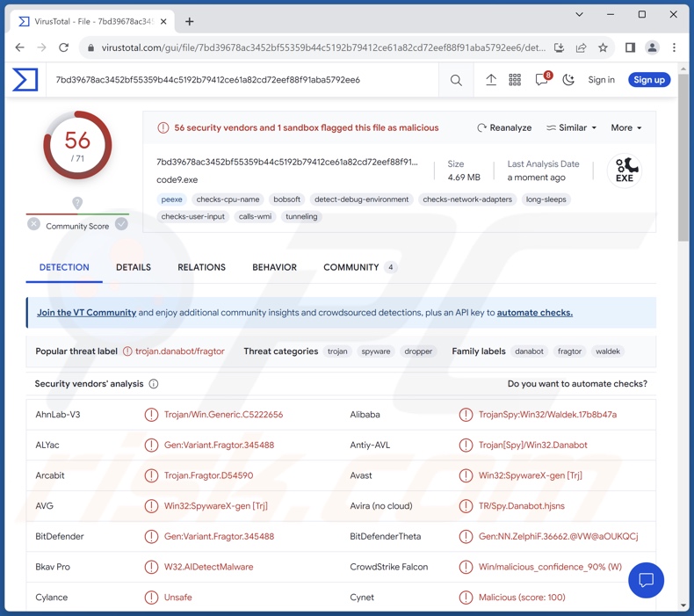Expand the More dropdown

pyautogui.click(x=626, y=127)
